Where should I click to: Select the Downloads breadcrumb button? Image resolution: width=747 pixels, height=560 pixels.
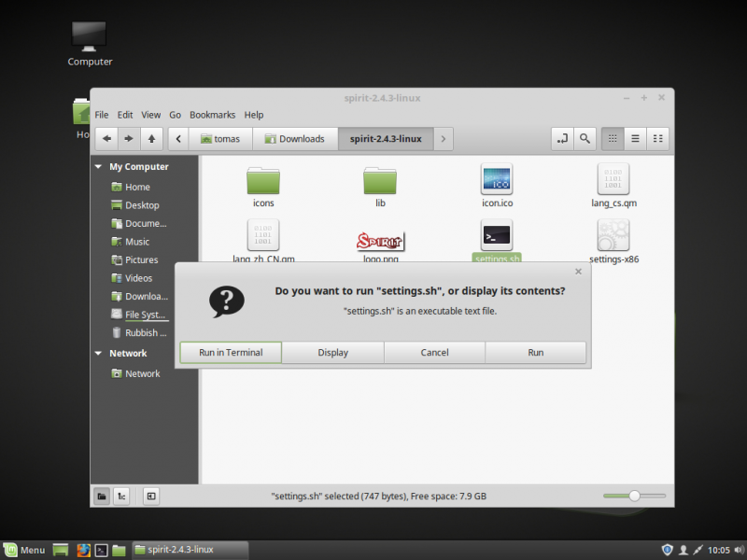295,138
